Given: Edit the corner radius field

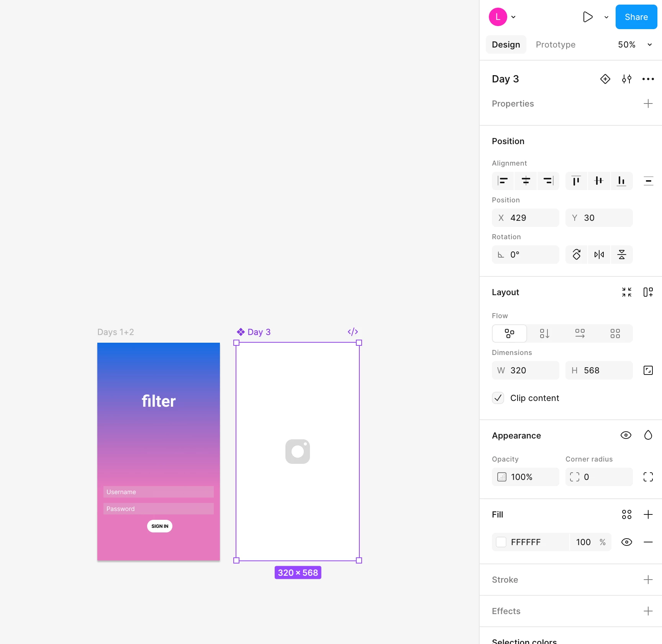Looking at the screenshot, I should point(599,477).
